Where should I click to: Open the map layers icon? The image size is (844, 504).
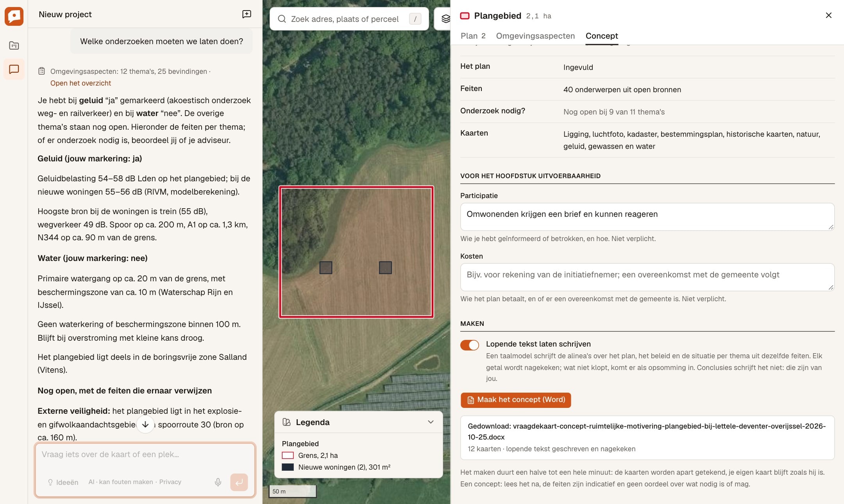tap(445, 19)
